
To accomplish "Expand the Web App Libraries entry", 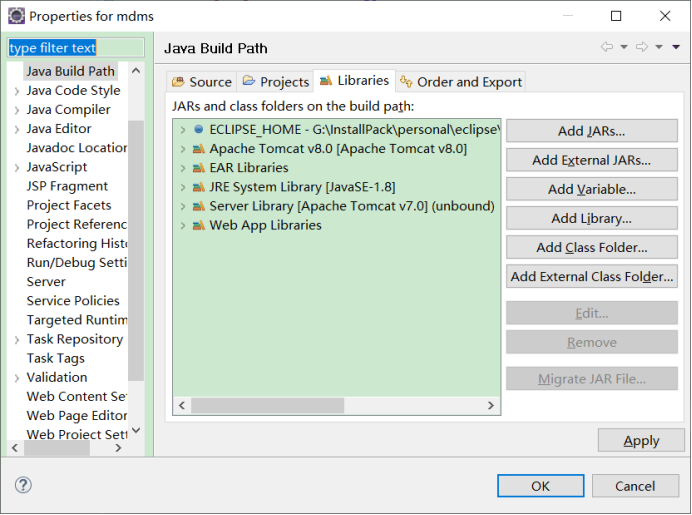I will [x=183, y=226].
